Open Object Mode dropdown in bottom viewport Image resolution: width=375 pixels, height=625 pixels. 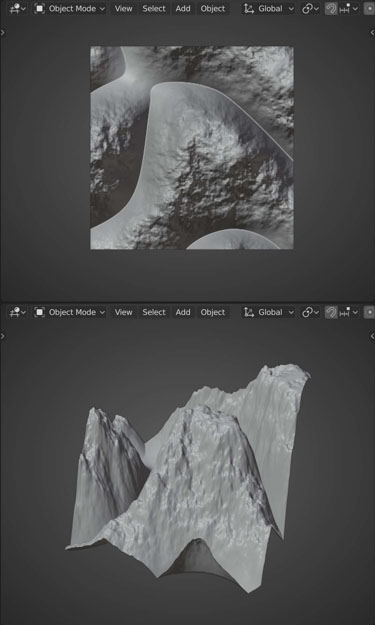(x=70, y=312)
